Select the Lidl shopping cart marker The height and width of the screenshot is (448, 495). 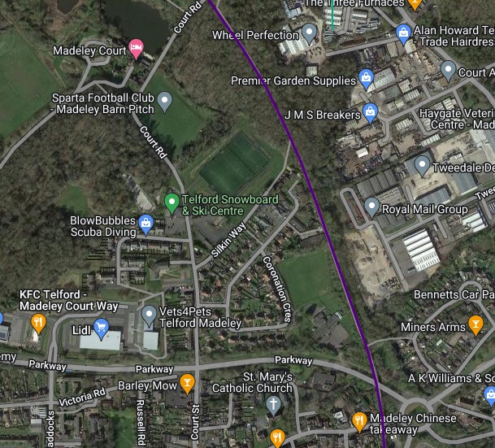pos(101,328)
